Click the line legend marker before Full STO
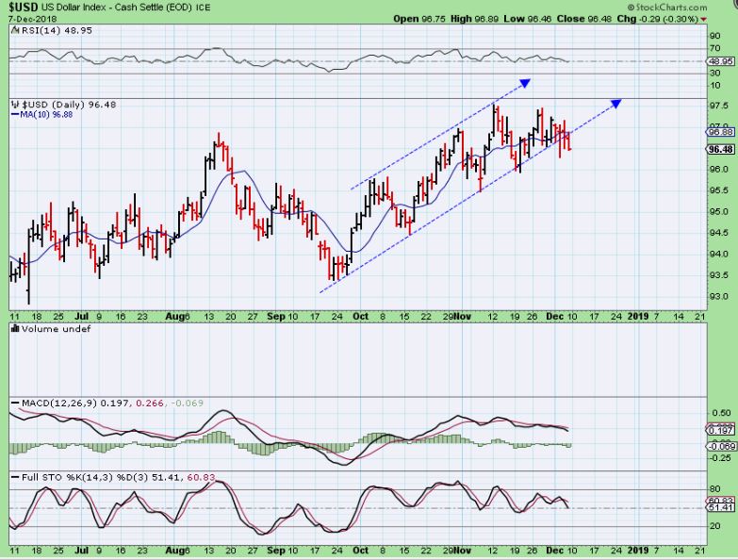 pos(15,478)
